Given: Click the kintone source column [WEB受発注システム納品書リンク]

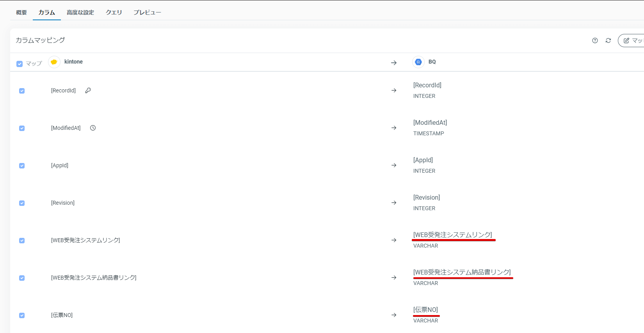Looking at the screenshot, I should pos(94,278).
